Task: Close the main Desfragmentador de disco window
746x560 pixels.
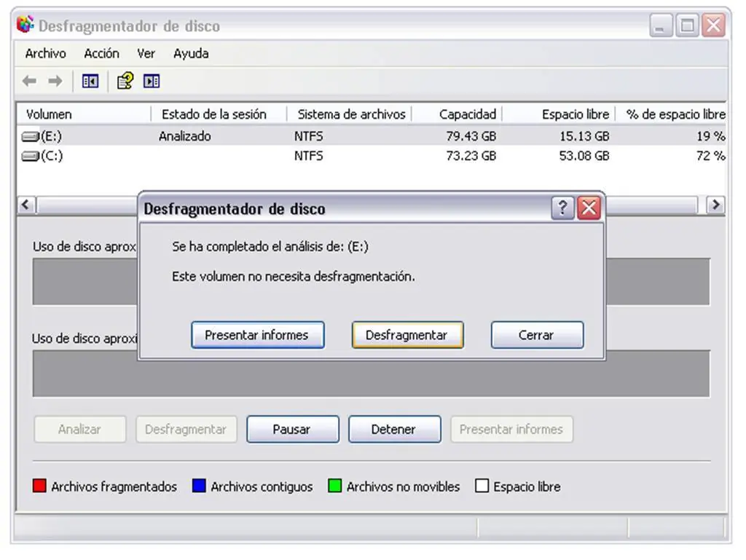Action: coord(714,25)
